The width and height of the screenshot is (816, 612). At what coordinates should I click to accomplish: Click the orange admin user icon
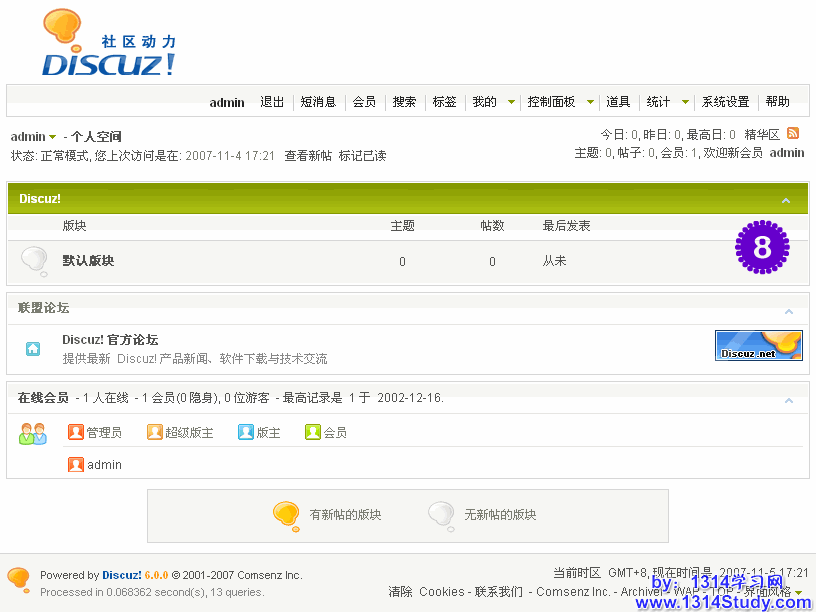[x=76, y=465]
